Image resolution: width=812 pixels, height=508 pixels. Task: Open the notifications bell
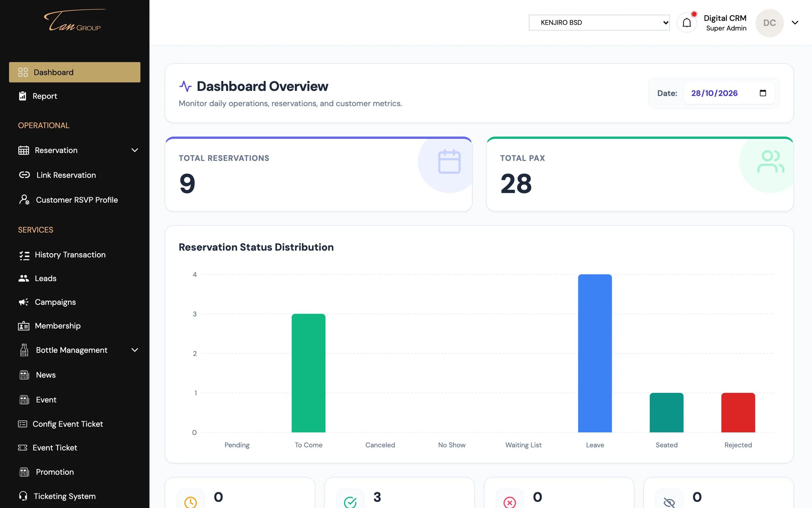point(686,23)
